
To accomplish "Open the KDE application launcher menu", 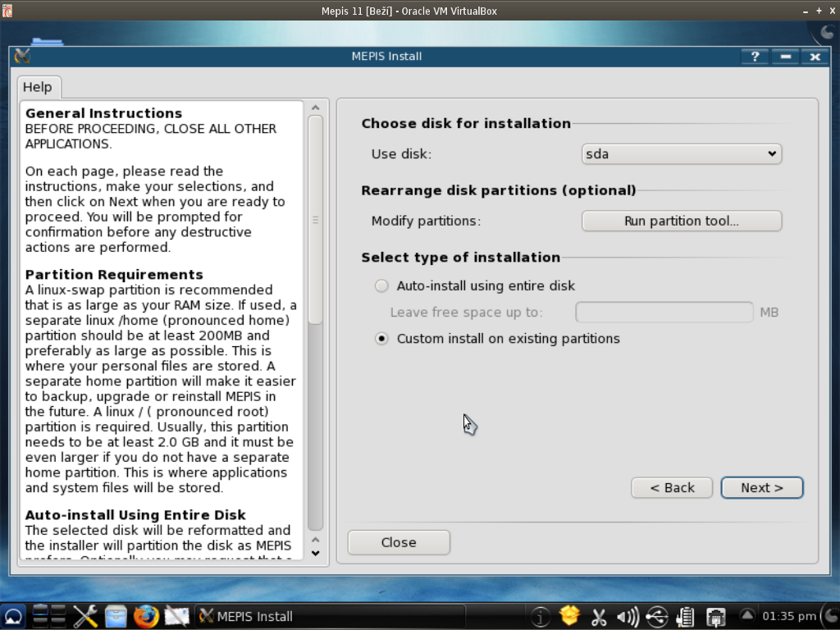I will click(x=13, y=617).
